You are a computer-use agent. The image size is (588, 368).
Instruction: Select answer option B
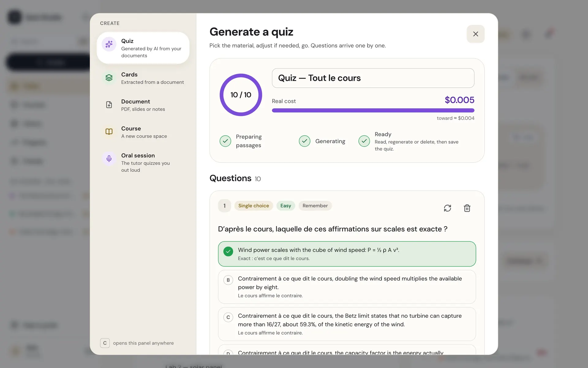347,287
